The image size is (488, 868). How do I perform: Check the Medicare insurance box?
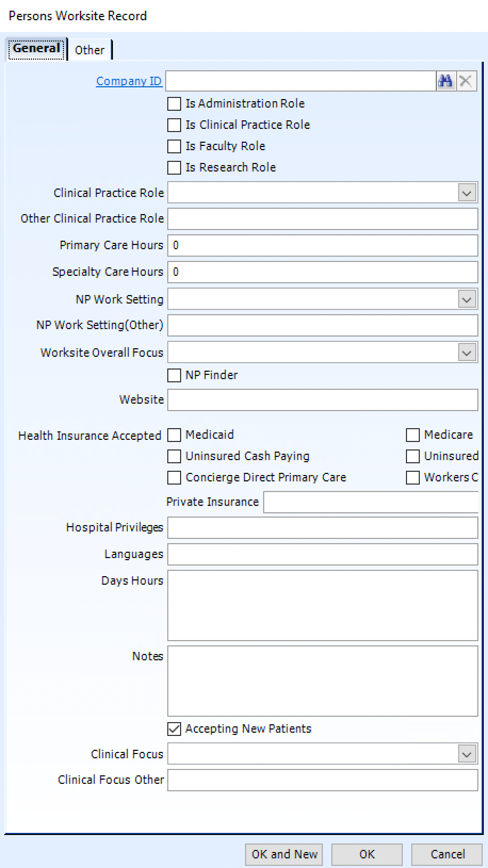point(413,435)
